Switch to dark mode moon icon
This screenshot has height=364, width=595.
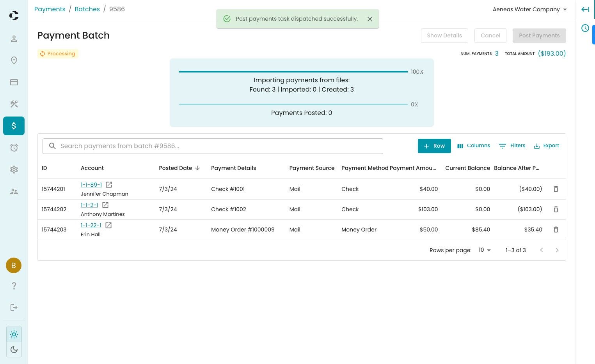pos(14,350)
